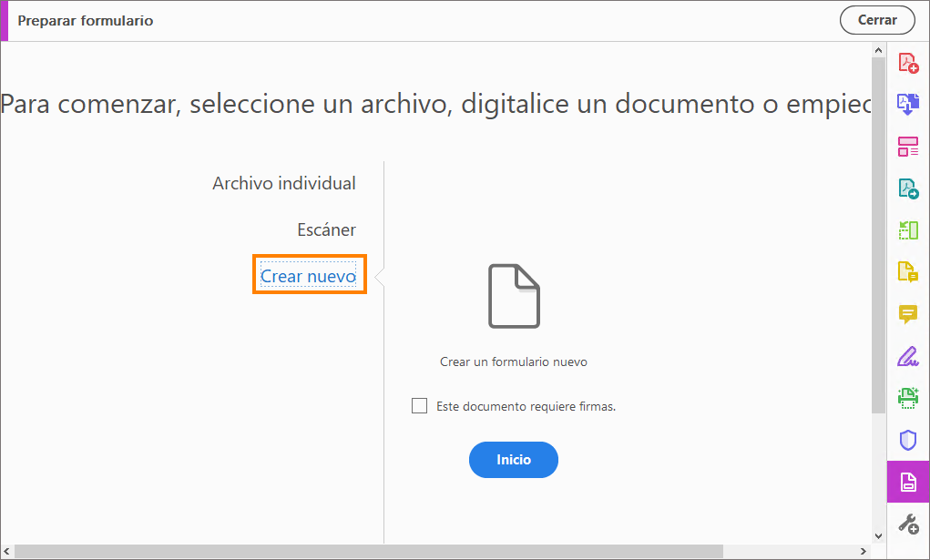Click the Cerrar button
930x560 pixels.
click(877, 20)
